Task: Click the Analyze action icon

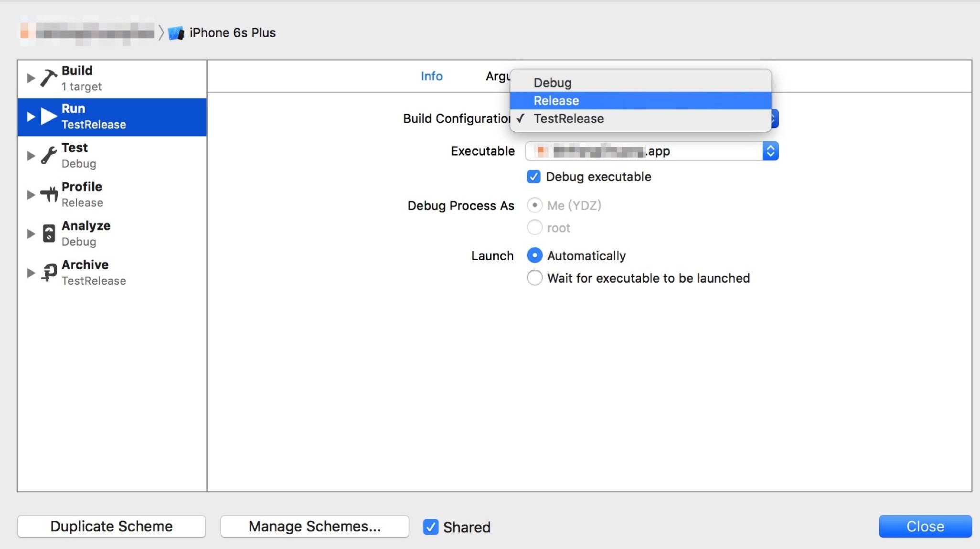Action: [x=48, y=233]
